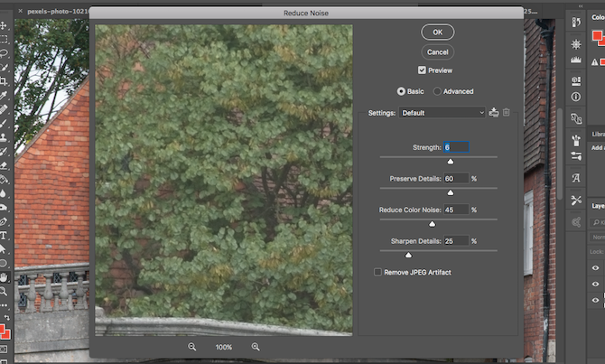Select the Move tool in toolbar
Viewport: 605px width, 364px height.
5,25
